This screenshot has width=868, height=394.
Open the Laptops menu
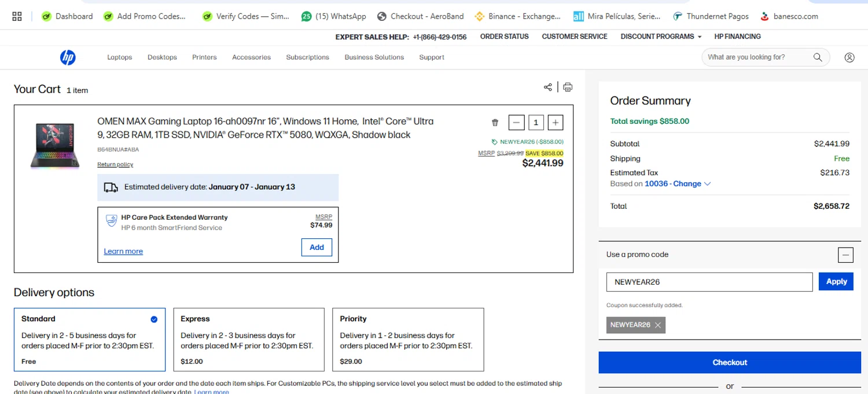(x=120, y=57)
